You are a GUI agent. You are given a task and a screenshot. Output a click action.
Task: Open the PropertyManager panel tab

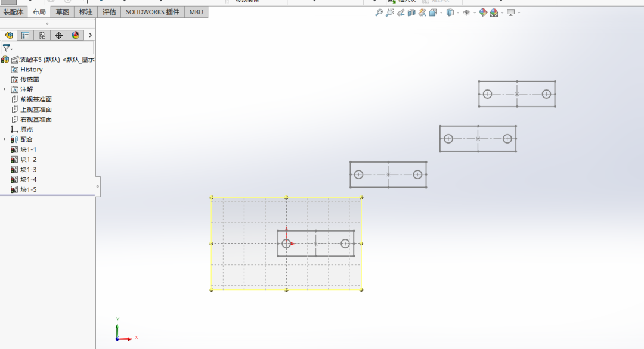[x=25, y=36]
